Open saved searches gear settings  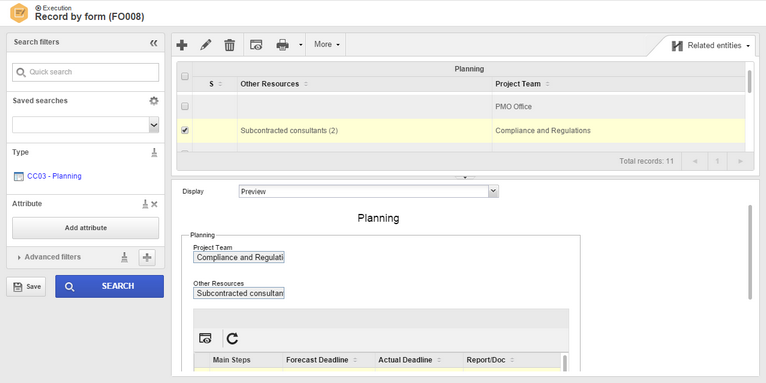[154, 101]
